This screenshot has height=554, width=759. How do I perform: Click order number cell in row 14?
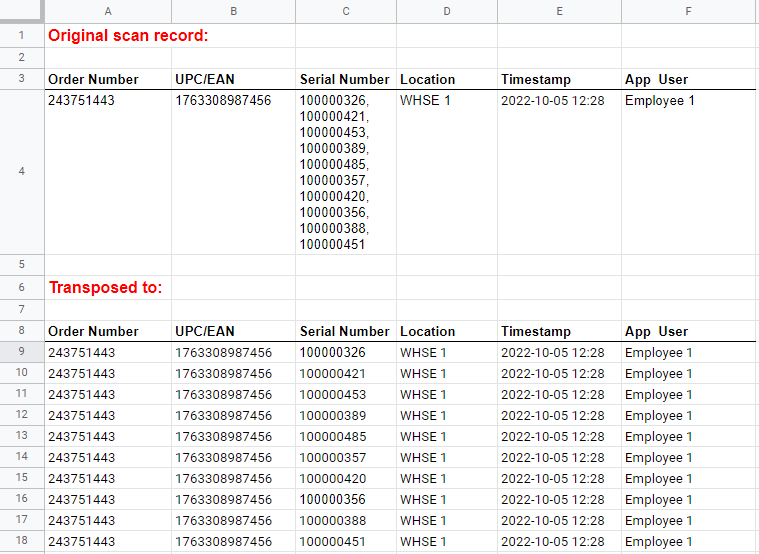(x=108, y=457)
